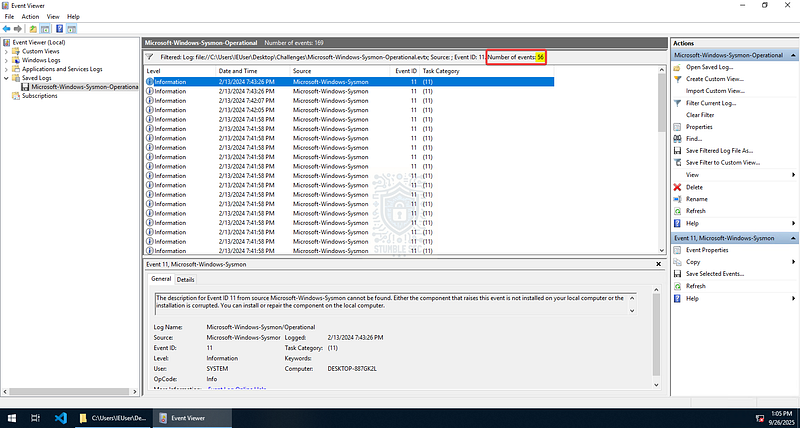Click the blue Help toolbar icon
The width and height of the screenshot is (800, 428).
[x=60, y=29]
